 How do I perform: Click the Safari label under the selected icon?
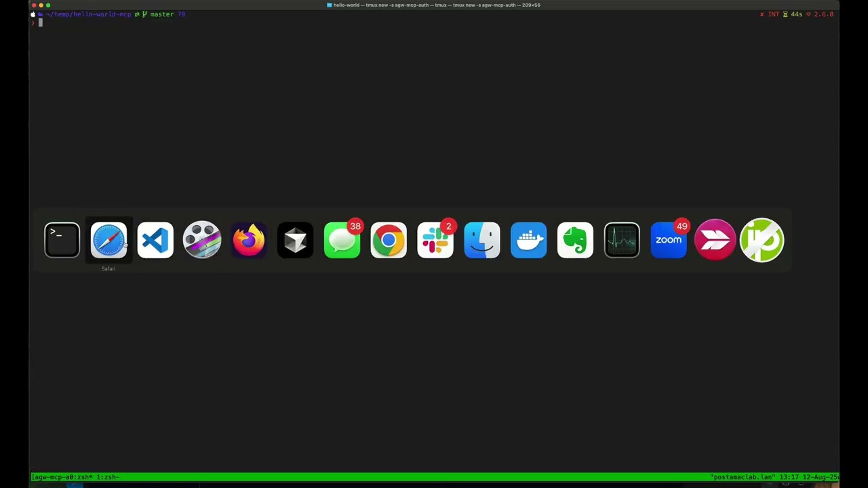click(x=108, y=268)
